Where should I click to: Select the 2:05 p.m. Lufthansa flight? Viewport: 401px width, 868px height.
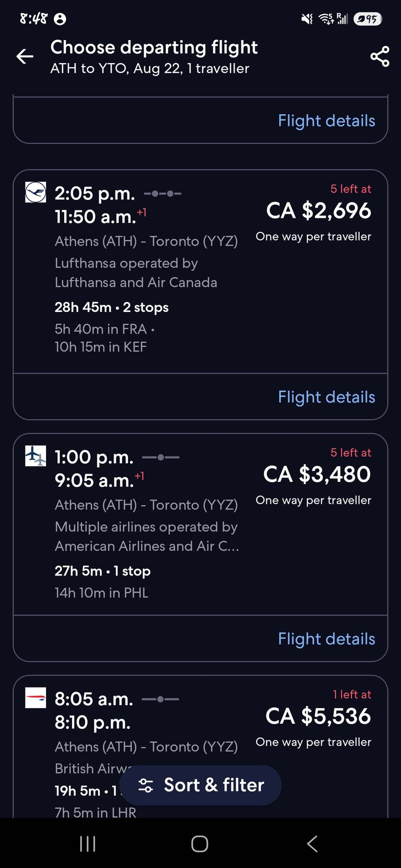200,272
